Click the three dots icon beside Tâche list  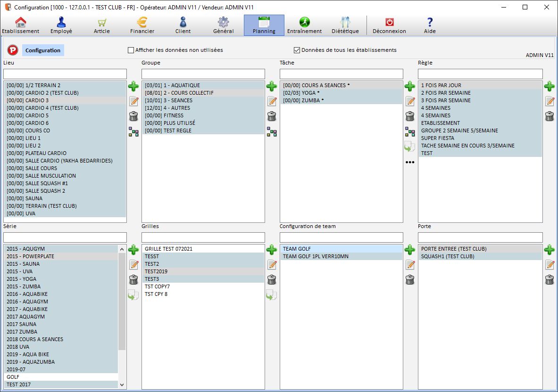410,163
